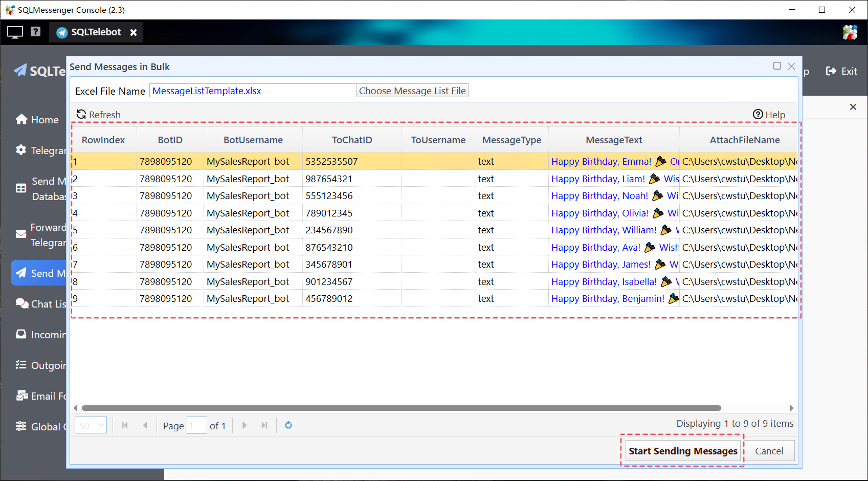Maximize the Send Messages in Bulk dialog

click(777, 66)
